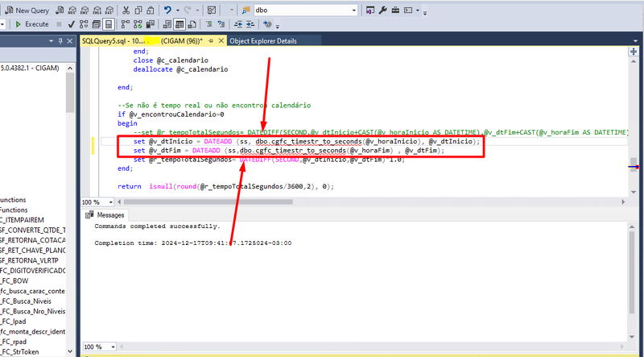
Task: Click Uncomment Selected Lines icon
Action: [221, 24]
